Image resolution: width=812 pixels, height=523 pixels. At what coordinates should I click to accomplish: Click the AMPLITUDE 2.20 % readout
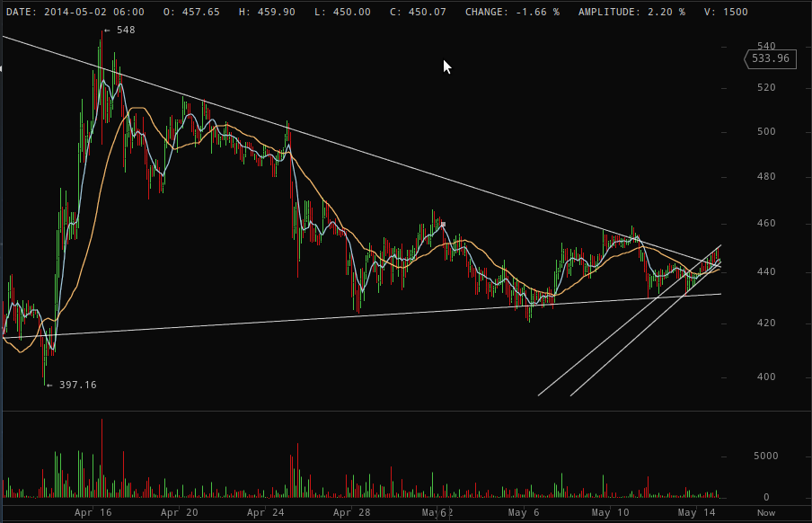click(631, 12)
